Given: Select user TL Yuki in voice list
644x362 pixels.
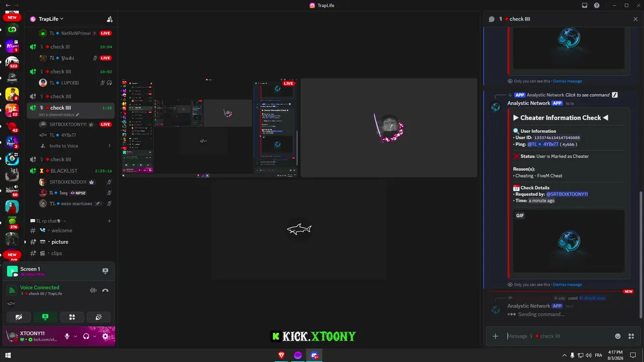Looking at the screenshot, I should pyautogui.click(x=75, y=58).
